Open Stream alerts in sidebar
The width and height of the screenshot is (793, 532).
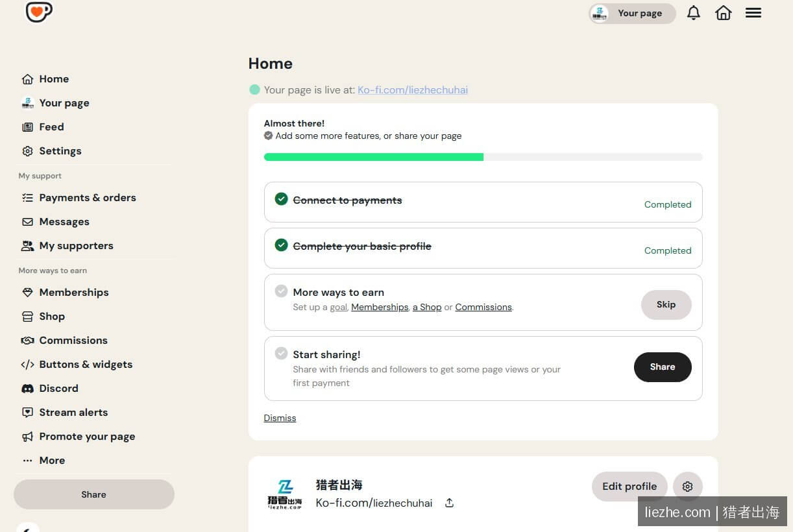(65, 412)
